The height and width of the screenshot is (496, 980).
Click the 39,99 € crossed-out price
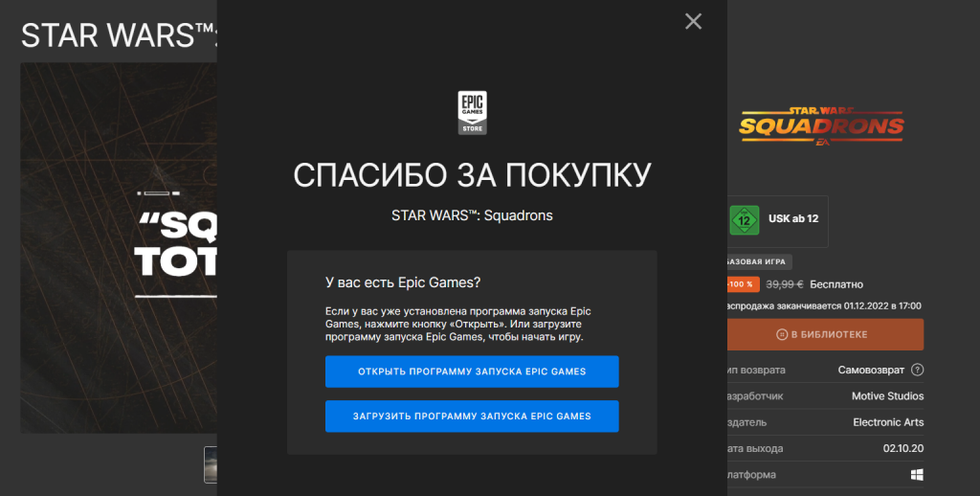(x=785, y=284)
